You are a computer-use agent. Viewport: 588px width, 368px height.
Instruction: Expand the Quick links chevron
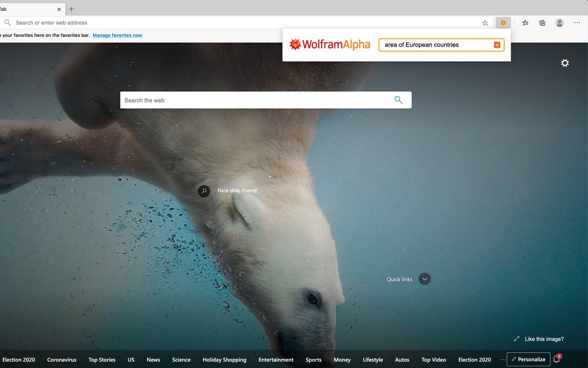[424, 279]
